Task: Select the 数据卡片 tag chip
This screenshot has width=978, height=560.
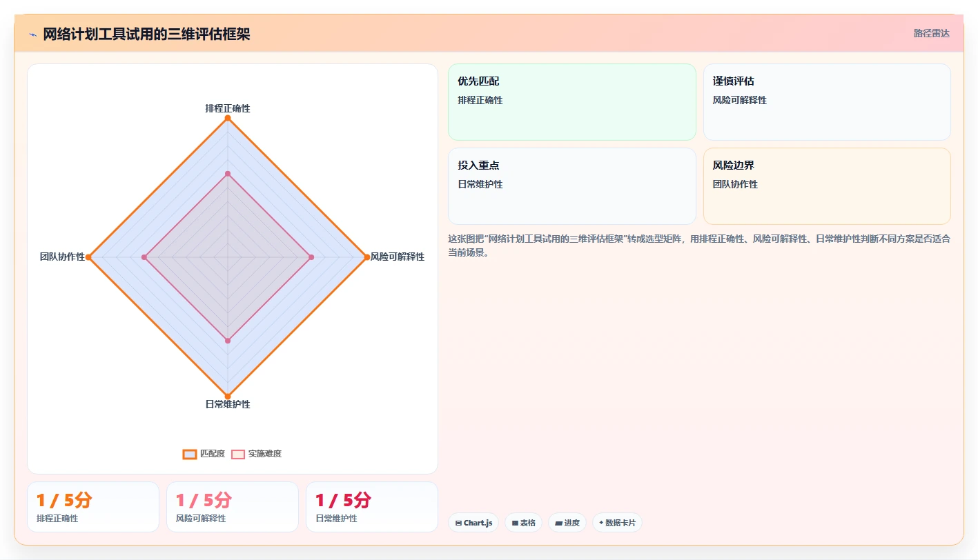Action: click(617, 523)
